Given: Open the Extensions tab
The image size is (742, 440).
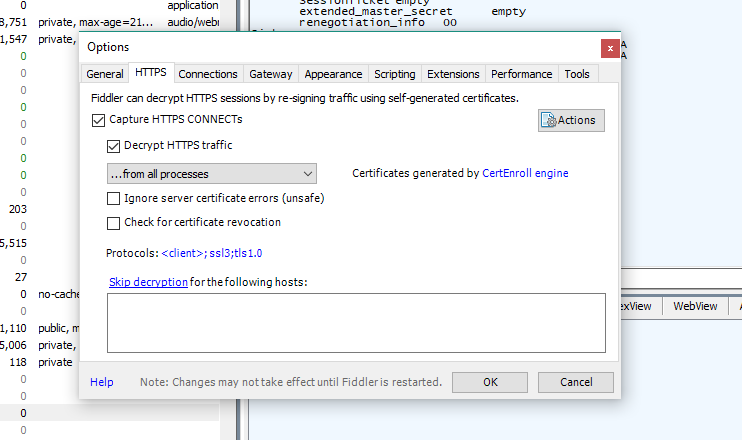Looking at the screenshot, I should [x=453, y=74].
